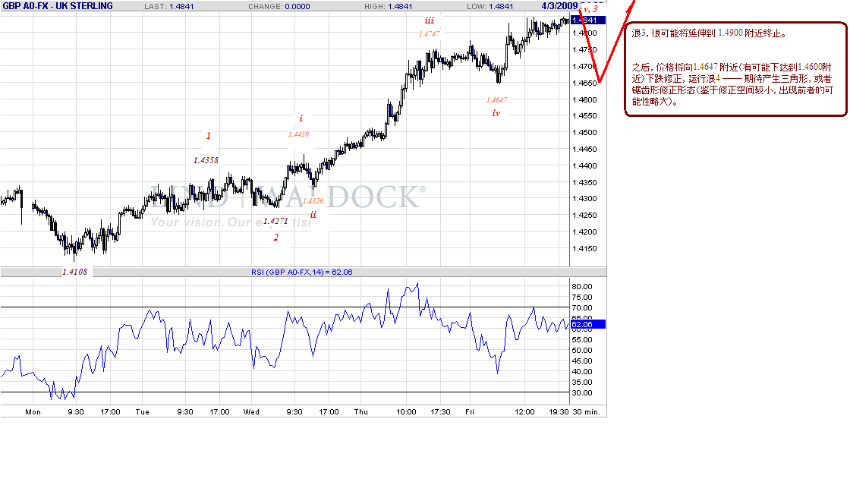This screenshot has width=850, height=504.
Task: Click the 1.4747 price annotation
Action: (429, 33)
